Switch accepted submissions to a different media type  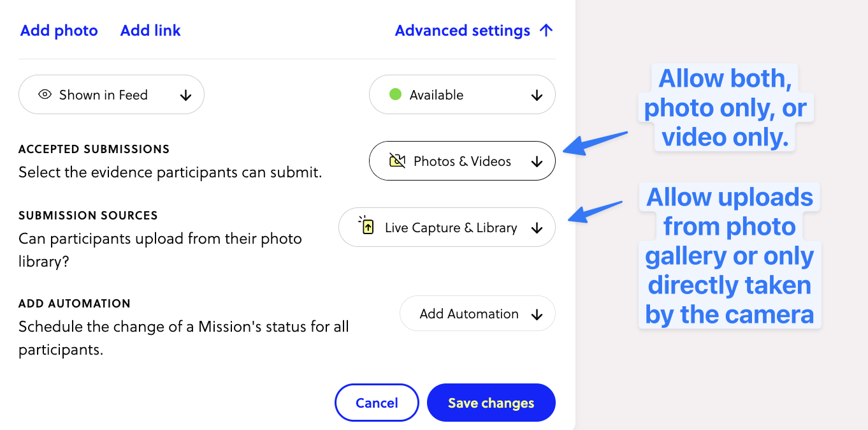point(461,161)
